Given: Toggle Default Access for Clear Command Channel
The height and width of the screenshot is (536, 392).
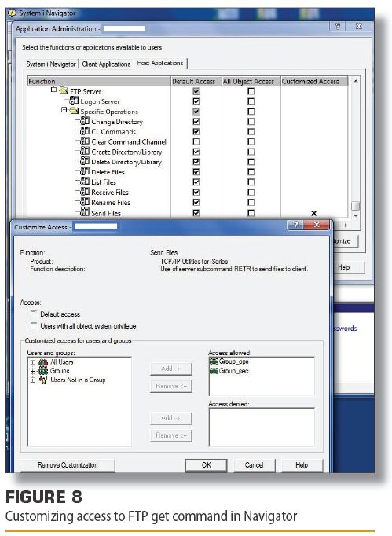Looking at the screenshot, I should coord(196,141).
